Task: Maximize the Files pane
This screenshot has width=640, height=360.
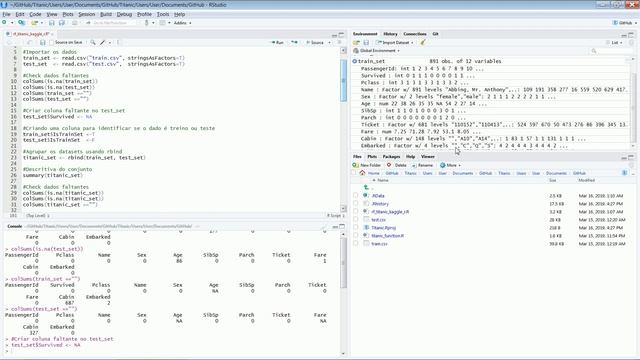Action: 631,157
